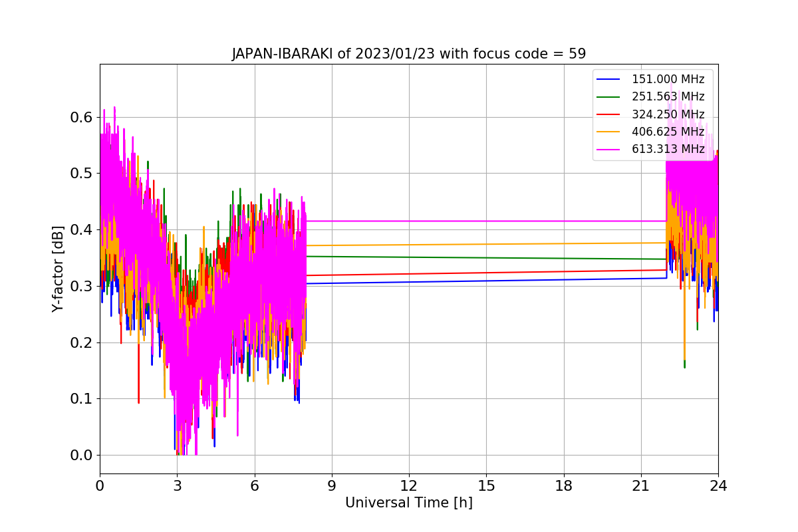Image resolution: width=798 pixels, height=532 pixels.
Task: Click the blue legend line sample
Action: click(608, 80)
